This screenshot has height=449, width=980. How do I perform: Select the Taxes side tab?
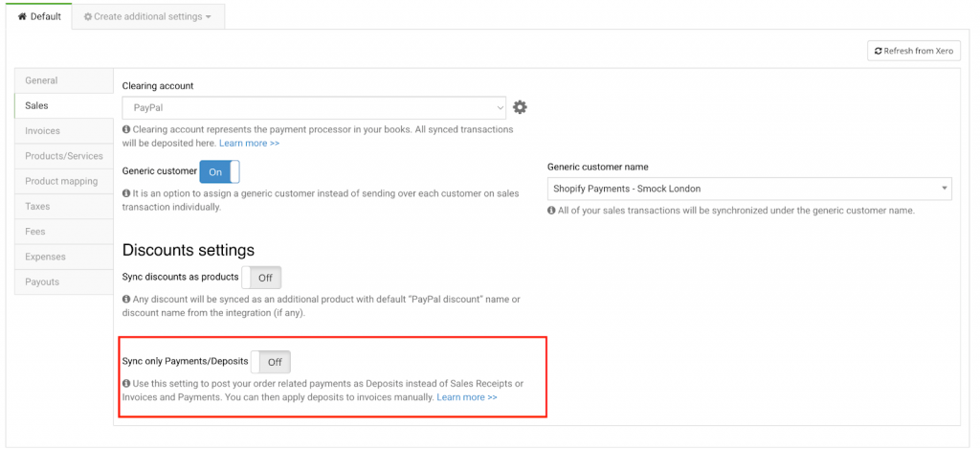click(38, 206)
